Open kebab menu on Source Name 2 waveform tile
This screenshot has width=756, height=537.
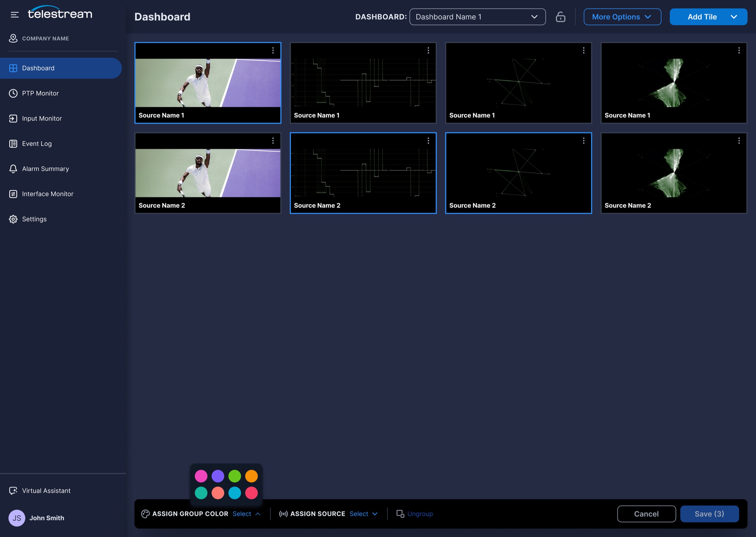428,140
